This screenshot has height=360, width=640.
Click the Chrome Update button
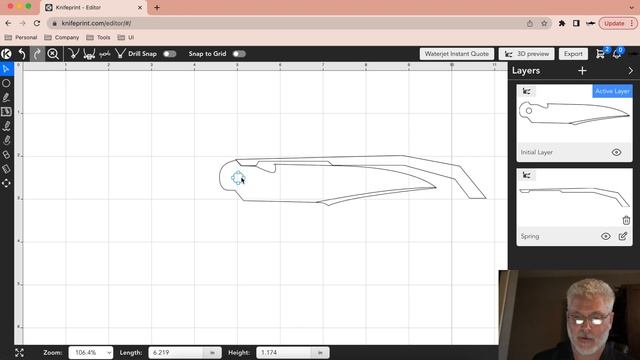(614, 23)
